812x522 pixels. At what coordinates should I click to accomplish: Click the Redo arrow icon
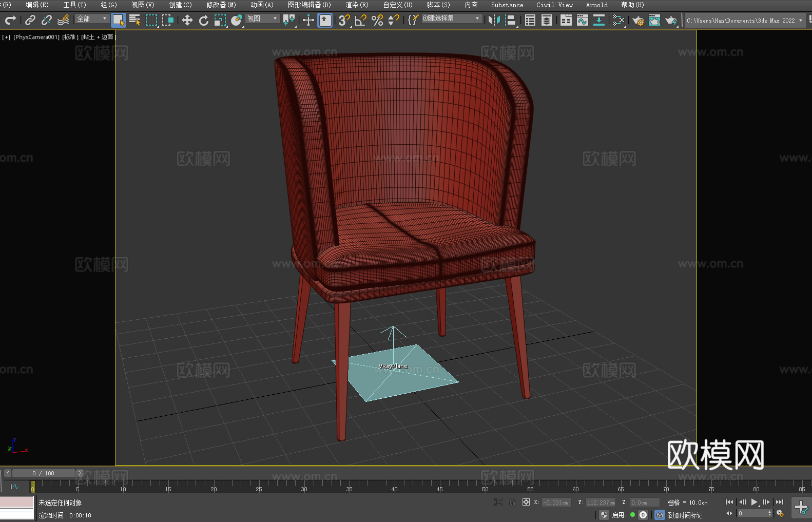(10, 20)
